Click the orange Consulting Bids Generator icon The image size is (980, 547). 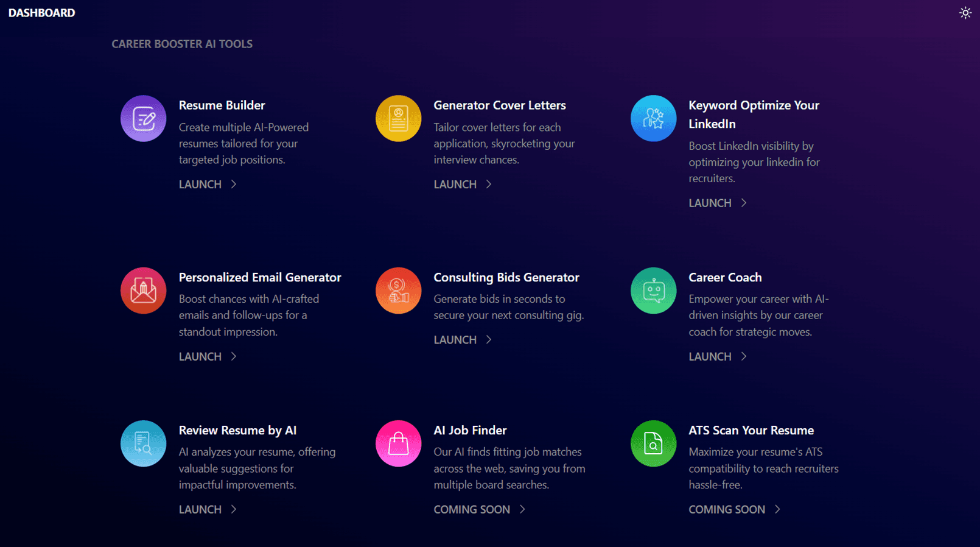398,291
